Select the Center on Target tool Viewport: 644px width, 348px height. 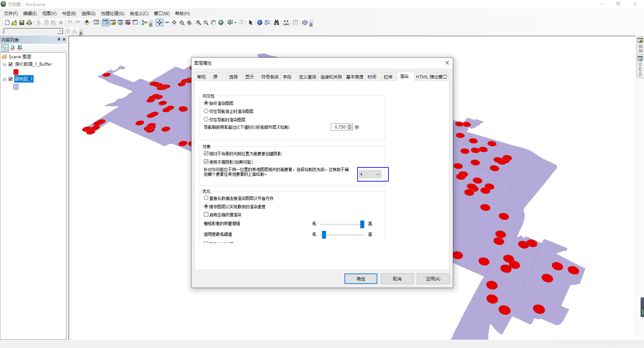click(174, 22)
